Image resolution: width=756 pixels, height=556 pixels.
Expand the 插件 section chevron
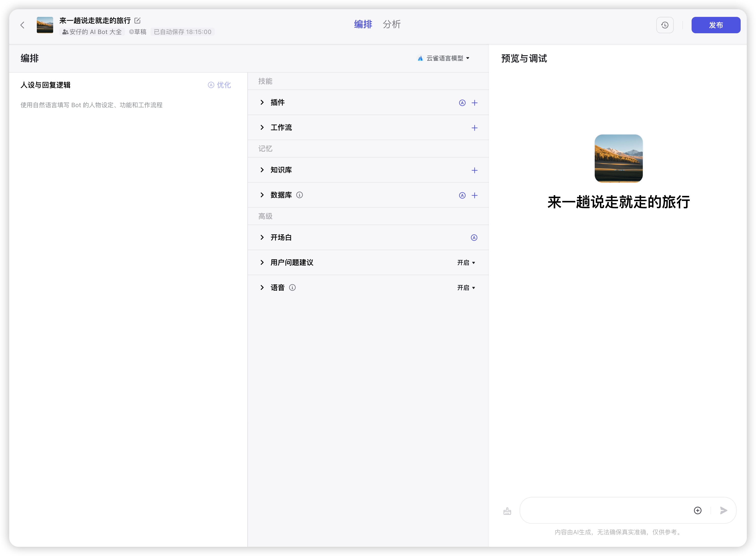[x=262, y=102]
